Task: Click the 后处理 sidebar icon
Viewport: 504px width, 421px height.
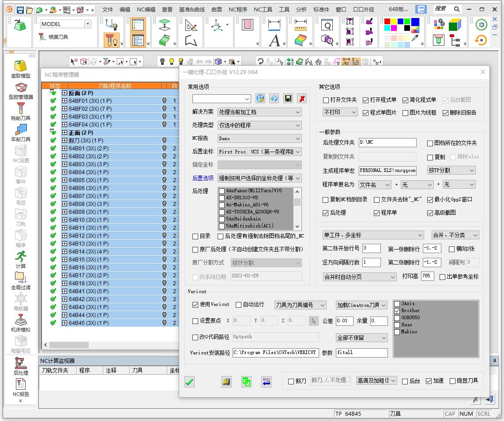Action: (20, 363)
